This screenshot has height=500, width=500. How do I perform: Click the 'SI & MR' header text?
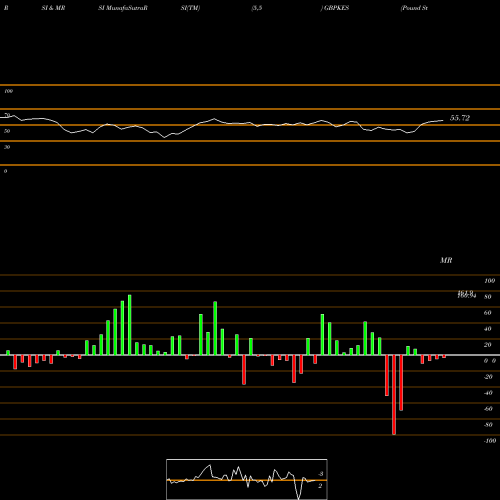click(x=53, y=8)
